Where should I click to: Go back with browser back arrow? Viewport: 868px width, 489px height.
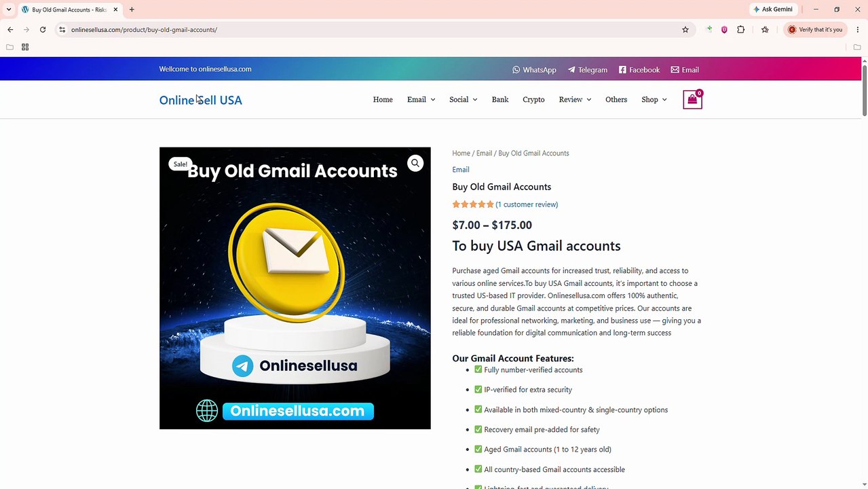pyautogui.click(x=10, y=29)
